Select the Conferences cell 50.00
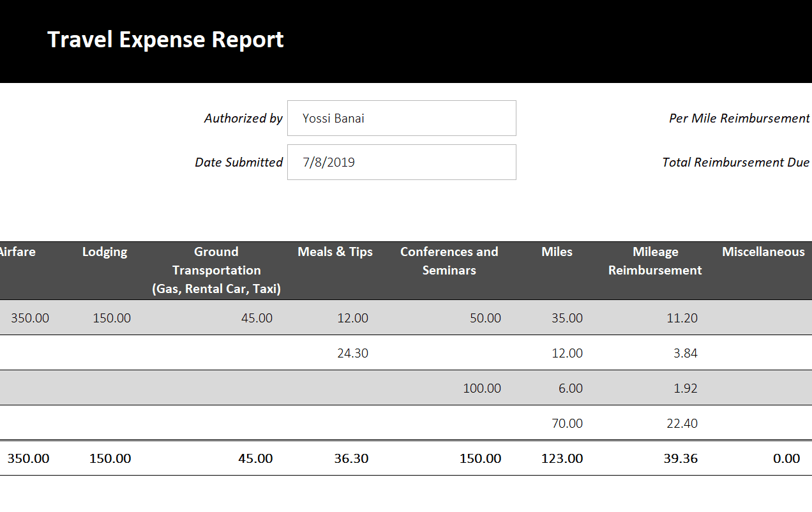Screen dimensions: 812x512 [486, 318]
